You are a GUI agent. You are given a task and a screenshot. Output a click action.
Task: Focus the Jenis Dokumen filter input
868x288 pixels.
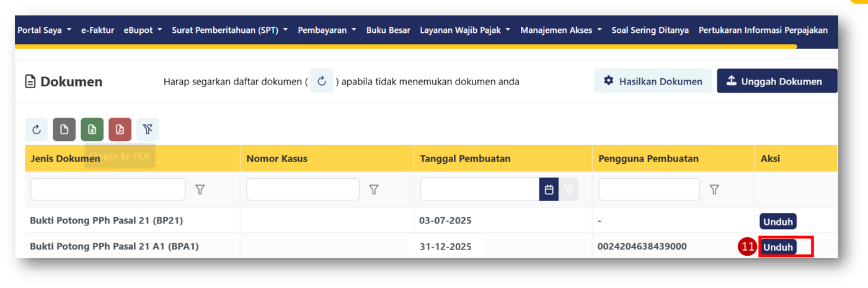point(108,189)
